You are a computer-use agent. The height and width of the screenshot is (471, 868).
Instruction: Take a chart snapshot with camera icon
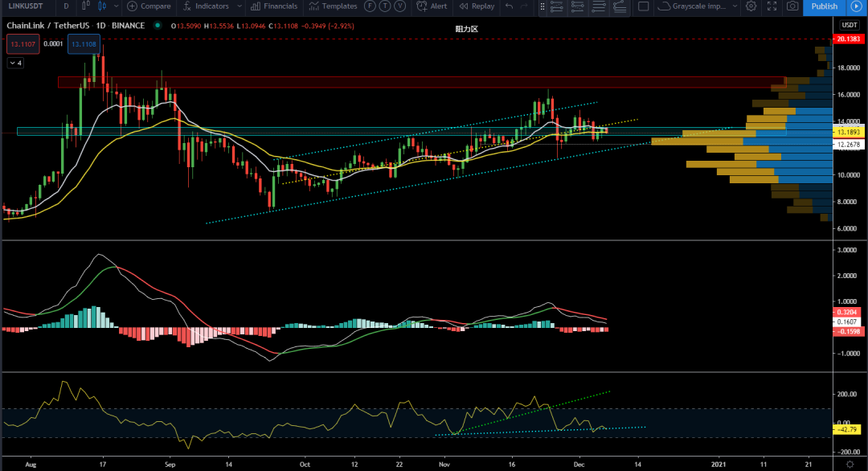(x=792, y=6)
